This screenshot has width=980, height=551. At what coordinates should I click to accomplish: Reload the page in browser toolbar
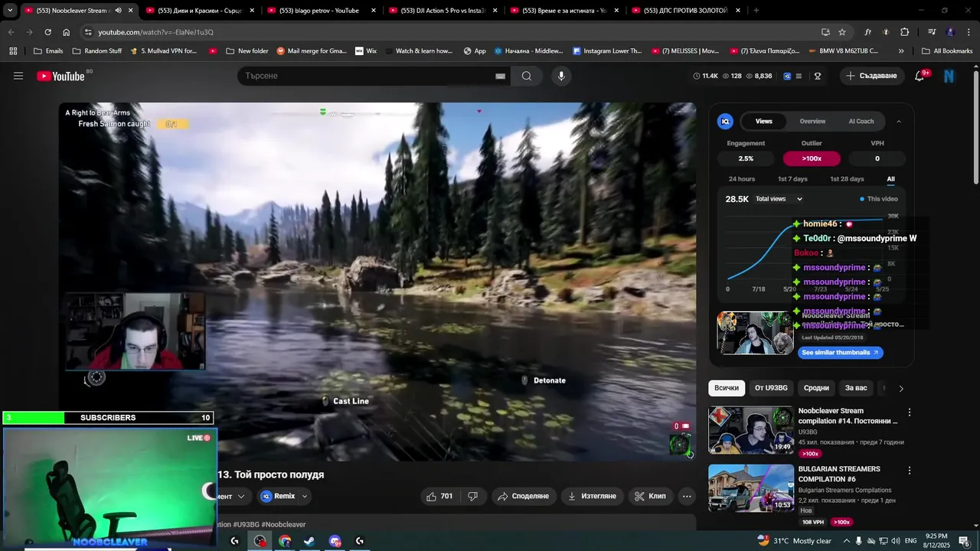click(47, 32)
